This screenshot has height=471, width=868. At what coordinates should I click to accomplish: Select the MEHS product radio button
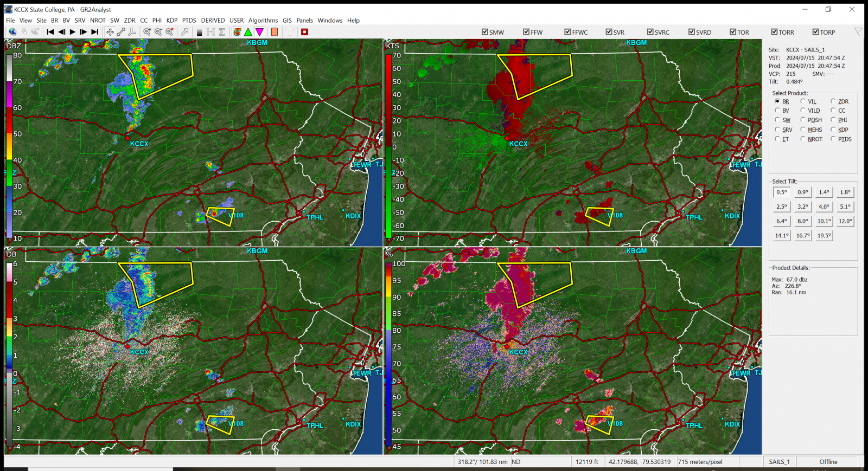[803, 130]
